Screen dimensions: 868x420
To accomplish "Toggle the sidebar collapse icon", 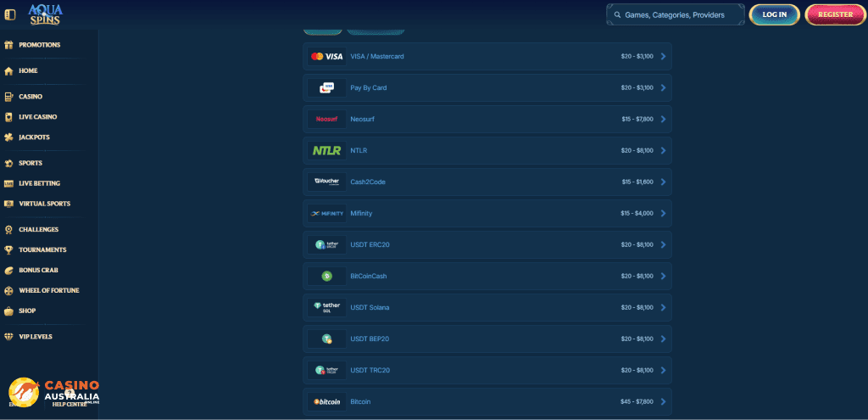I will point(10,14).
